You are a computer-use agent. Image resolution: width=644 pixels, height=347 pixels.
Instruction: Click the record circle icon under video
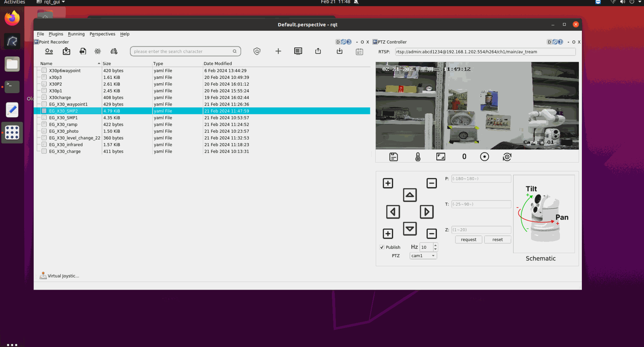pyautogui.click(x=484, y=157)
